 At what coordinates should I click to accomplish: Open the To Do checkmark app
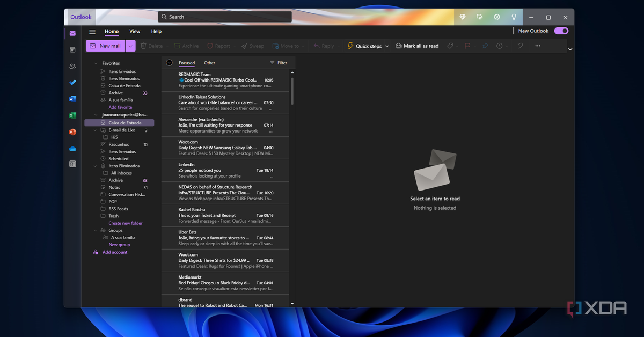(x=72, y=83)
